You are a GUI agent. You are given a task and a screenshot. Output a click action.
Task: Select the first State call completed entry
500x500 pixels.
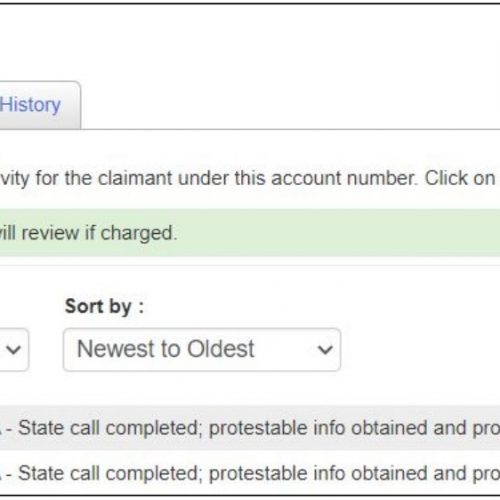[250, 428]
